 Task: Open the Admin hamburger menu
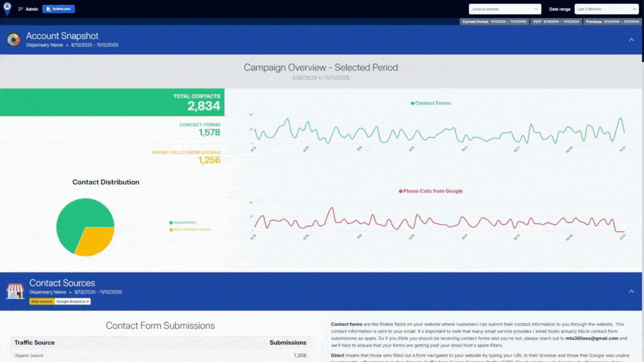pos(20,9)
